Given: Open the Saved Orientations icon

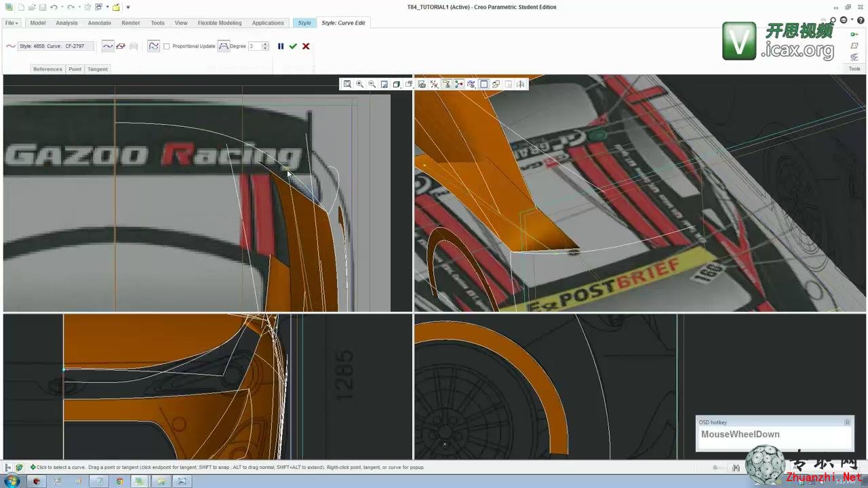Looking at the screenshot, I should pyautogui.click(x=409, y=84).
